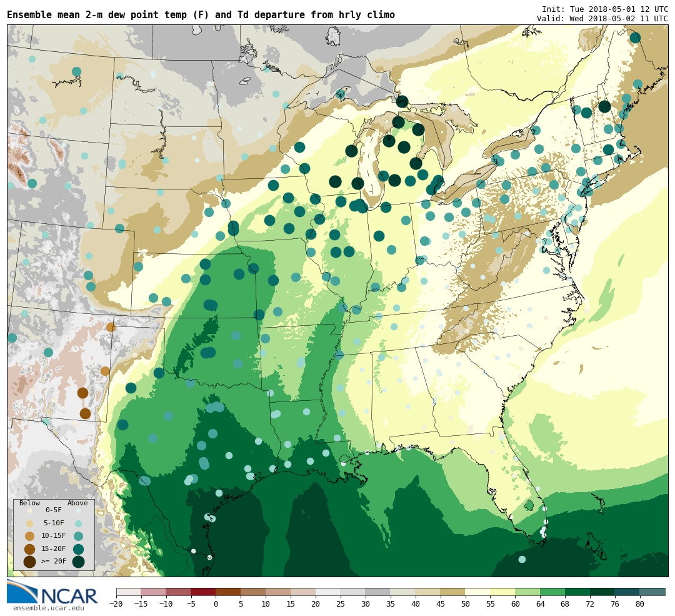Click the Above >= 20F darkest teal legend dot
Image resolution: width=675 pixels, height=616 pixels.
[x=78, y=562]
